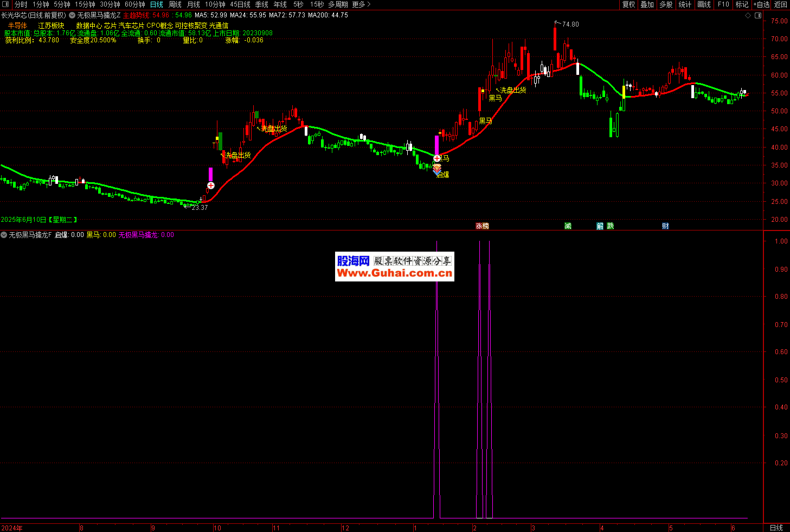Click the 主趋势线 value label
The height and width of the screenshot is (532, 790).
(x=146, y=15)
